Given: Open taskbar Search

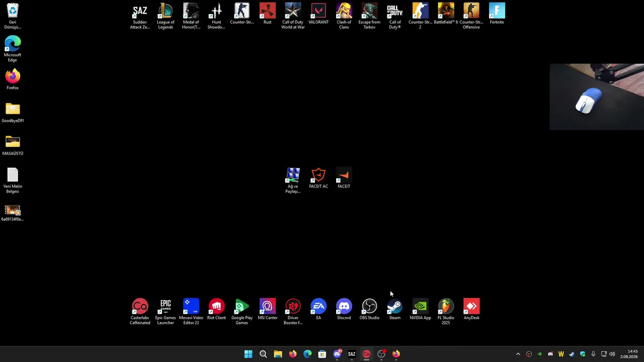Looking at the screenshot, I should pyautogui.click(x=263, y=354).
